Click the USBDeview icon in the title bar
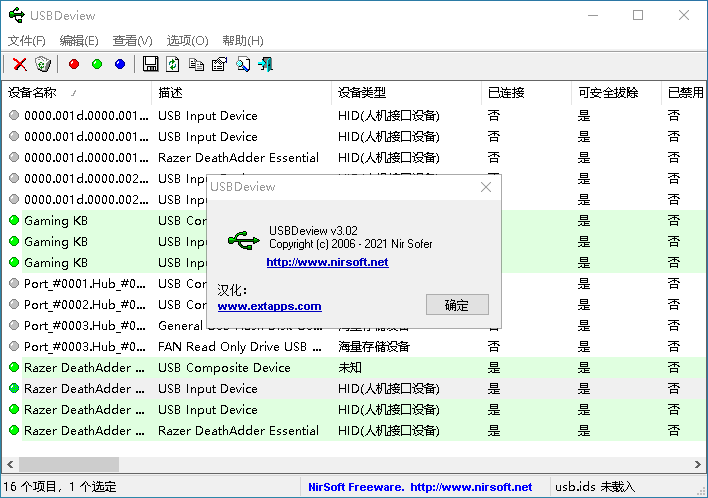This screenshot has width=708, height=498. (x=17, y=15)
